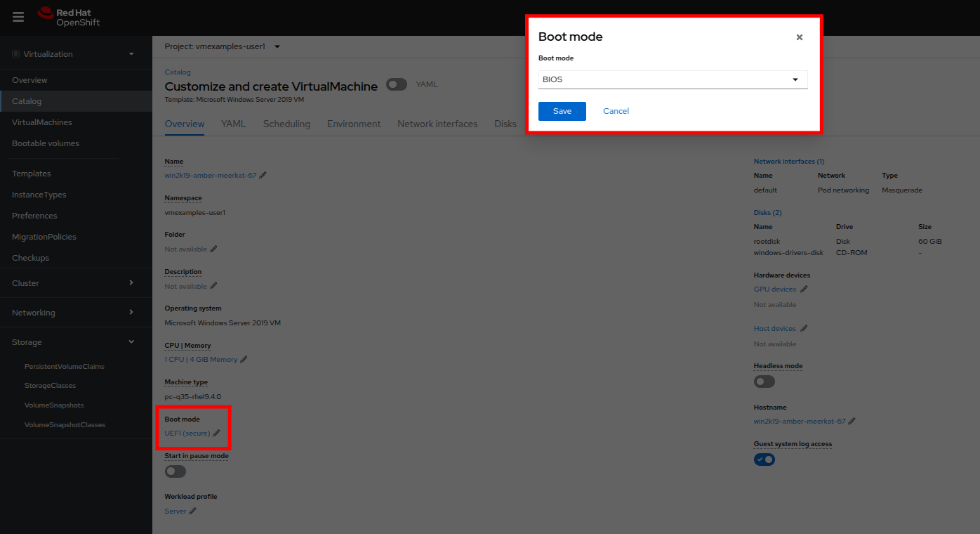Turn on Headless mode switch

(764, 382)
